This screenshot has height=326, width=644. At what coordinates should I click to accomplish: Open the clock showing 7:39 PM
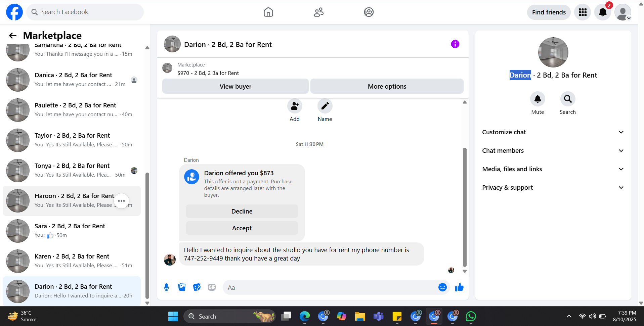tap(625, 316)
